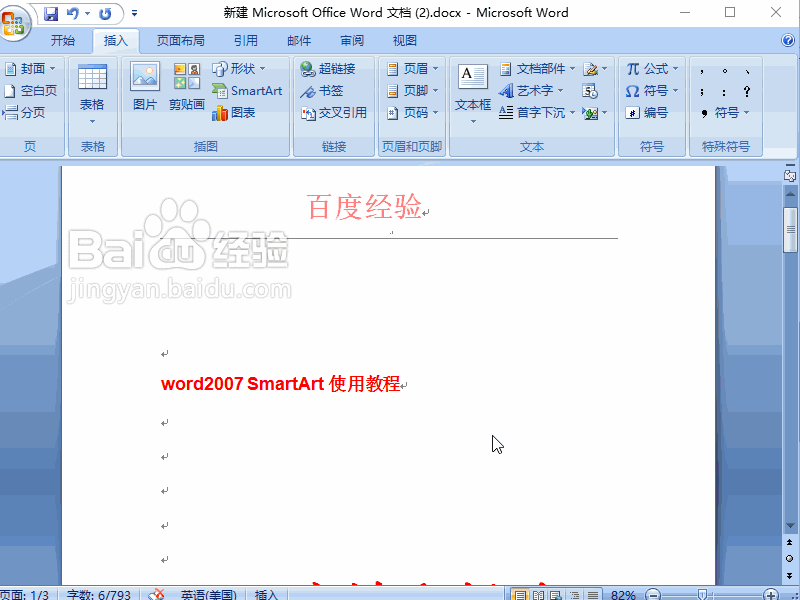
Task: Add a bookmark (书签)
Action: [321, 91]
